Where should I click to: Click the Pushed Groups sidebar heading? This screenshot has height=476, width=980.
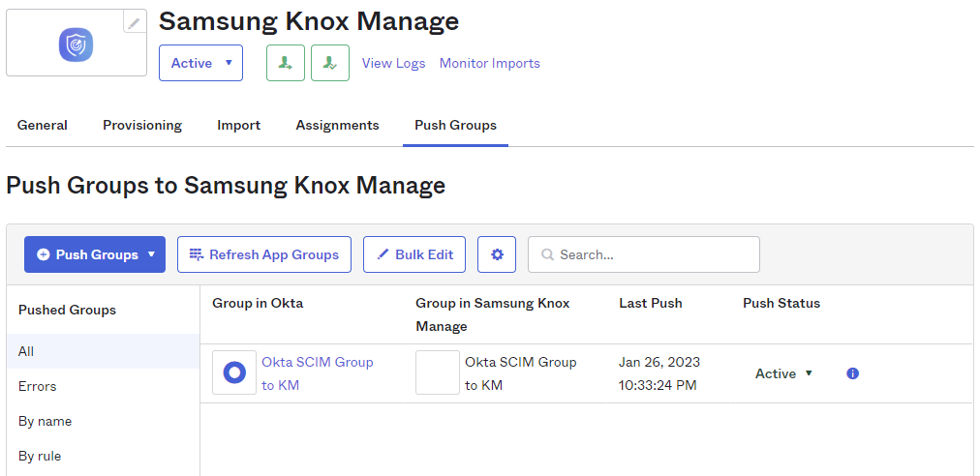(68, 311)
